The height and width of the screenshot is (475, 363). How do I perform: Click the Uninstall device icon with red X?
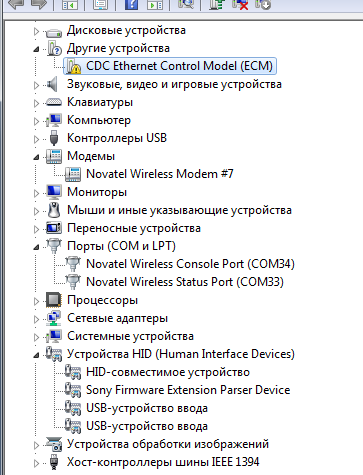pyautogui.click(x=240, y=4)
